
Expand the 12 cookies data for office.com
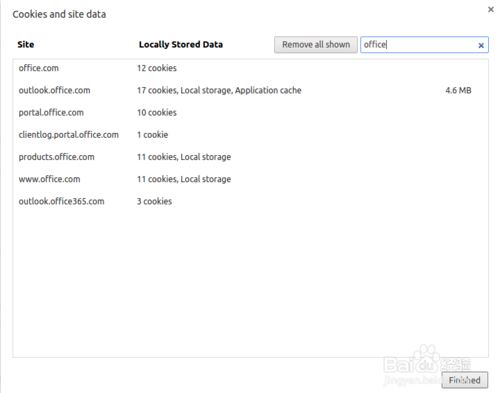(x=157, y=68)
